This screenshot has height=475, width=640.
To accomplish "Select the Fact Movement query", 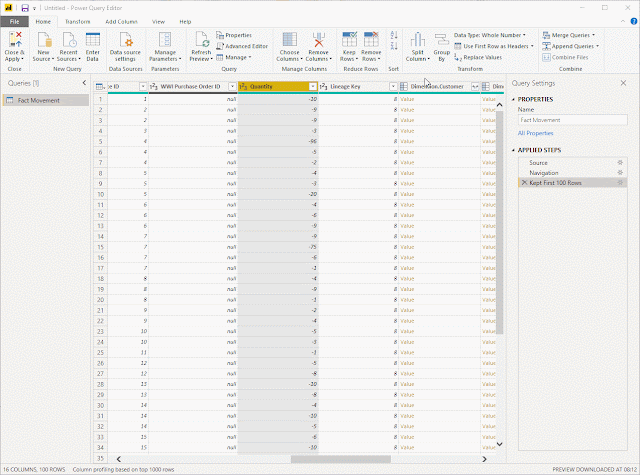I will pos(46,100).
